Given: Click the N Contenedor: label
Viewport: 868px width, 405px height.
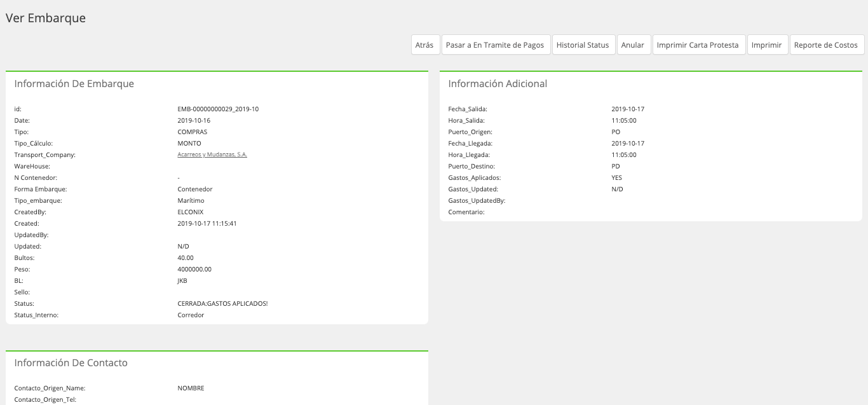Looking at the screenshot, I should (x=36, y=177).
